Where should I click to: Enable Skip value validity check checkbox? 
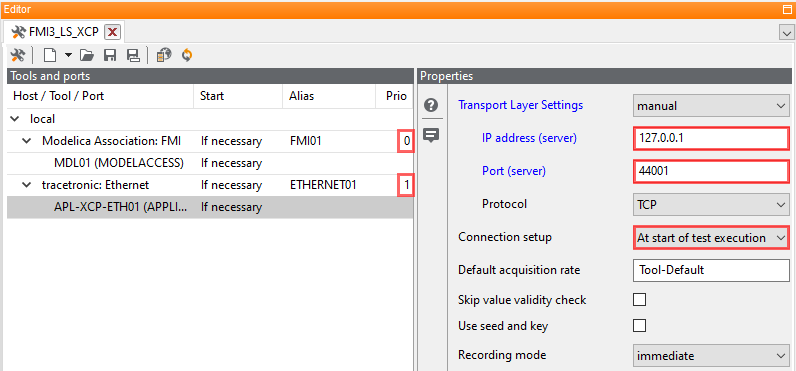(639, 299)
